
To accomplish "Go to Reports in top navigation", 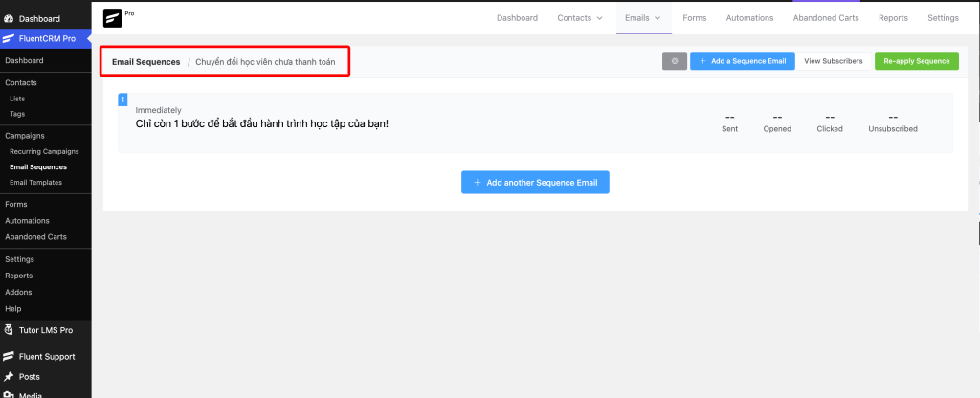I will [x=893, y=17].
